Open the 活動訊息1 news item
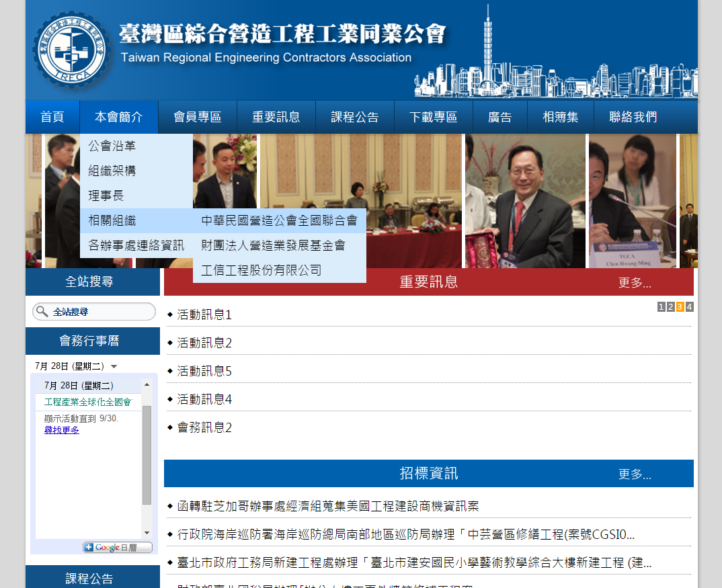The width and height of the screenshot is (722, 588). (x=204, y=314)
